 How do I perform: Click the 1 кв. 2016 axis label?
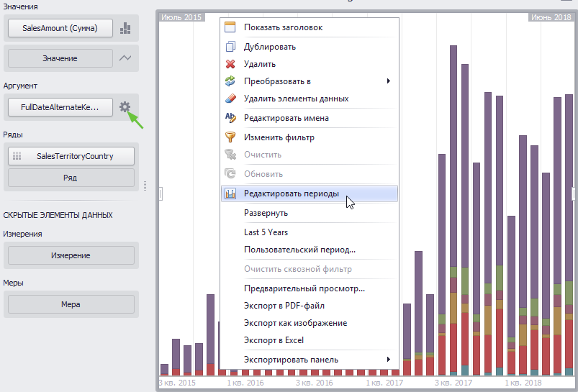245,383
